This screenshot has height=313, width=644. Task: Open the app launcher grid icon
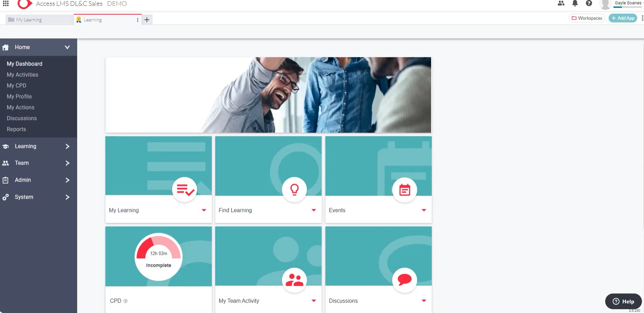(6, 3)
